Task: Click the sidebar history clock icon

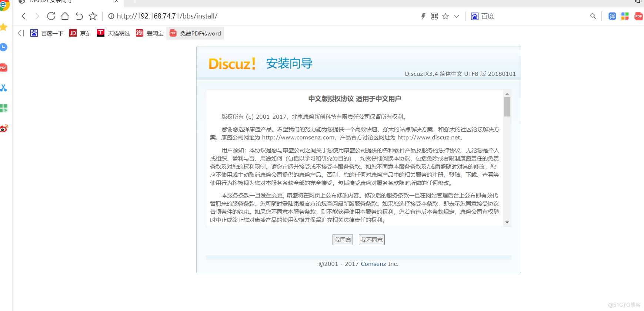Action: pyautogui.click(x=4, y=47)
